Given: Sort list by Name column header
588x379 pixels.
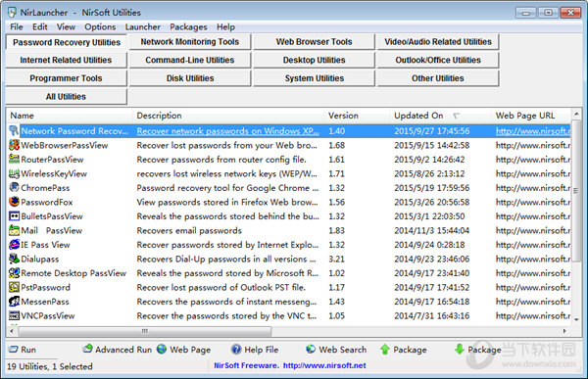Looking at the screenshot, I should [70, 116].
